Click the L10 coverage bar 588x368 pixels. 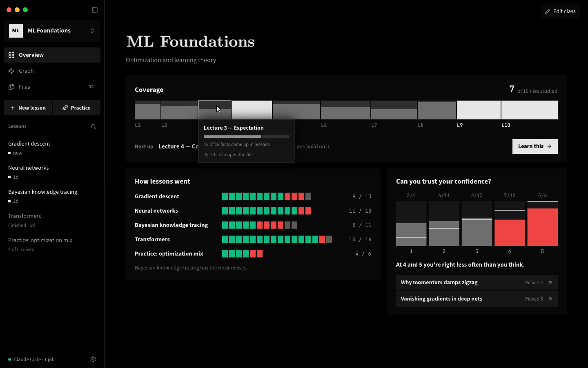click(530, 110)
